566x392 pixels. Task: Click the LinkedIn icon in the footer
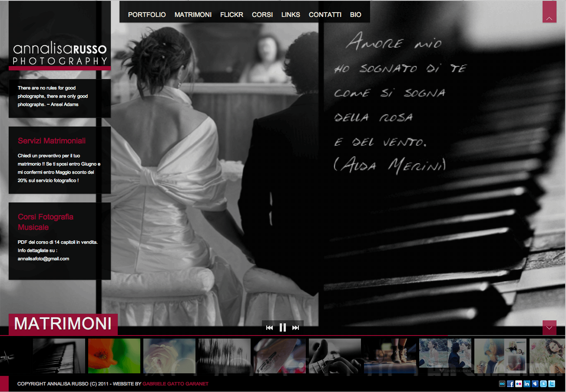[x=527, y=384]
